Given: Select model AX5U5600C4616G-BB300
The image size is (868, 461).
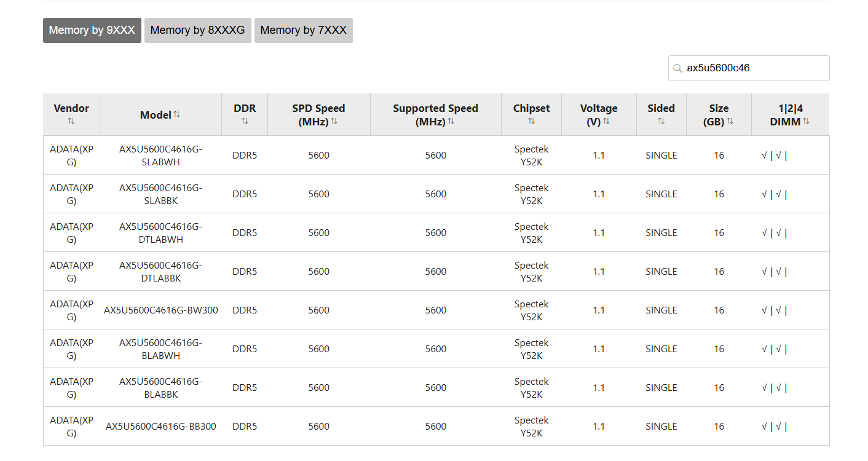Looking at the screenshot, I should pos(160,427).
